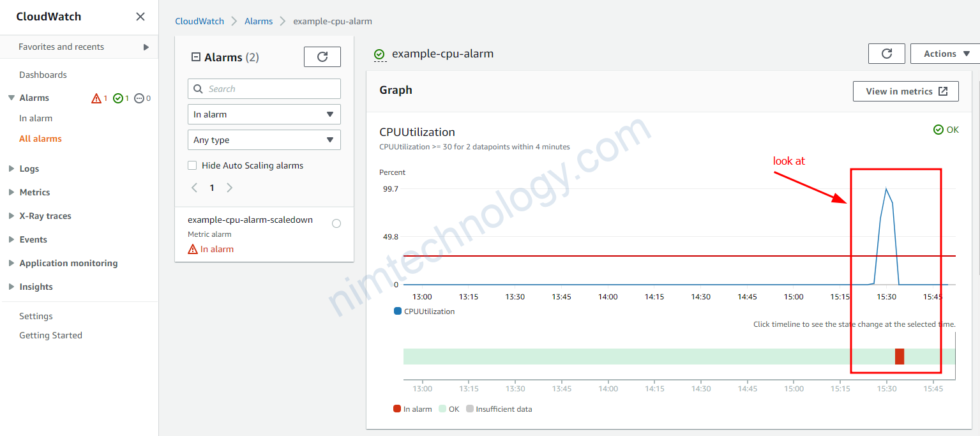Open the In alarm sidebar link
The image size is (980, 436).
(x=36, y=118)
